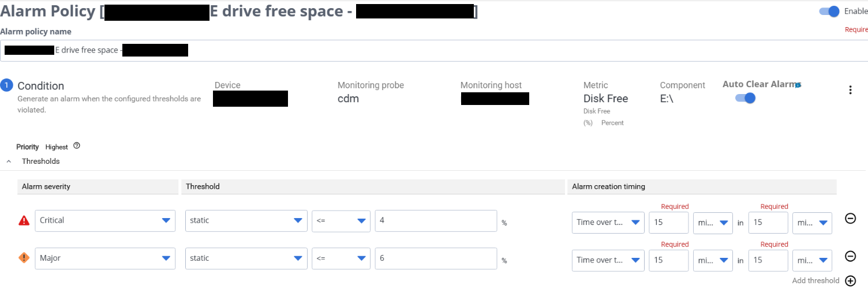The width and height of the screenshot is (868, 304).
Task: Click the Critical threshold value field showing 4
Action: click(436, 220)
